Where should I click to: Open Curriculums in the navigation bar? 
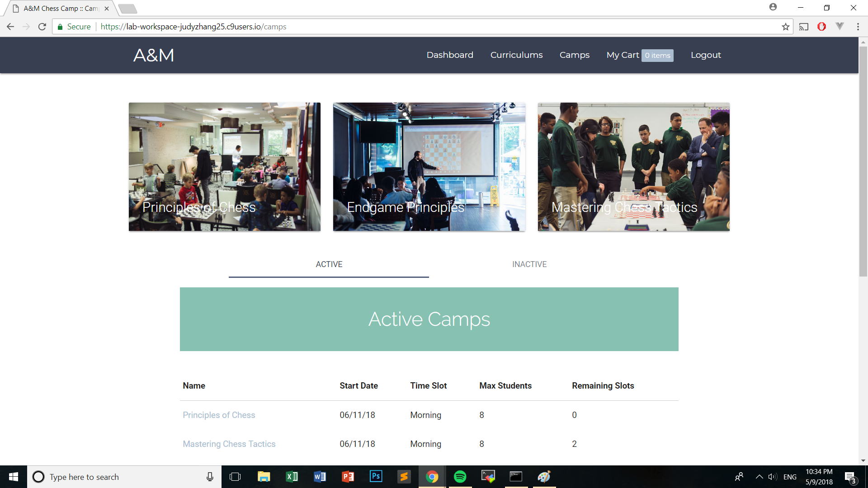[x=516, y=55]
